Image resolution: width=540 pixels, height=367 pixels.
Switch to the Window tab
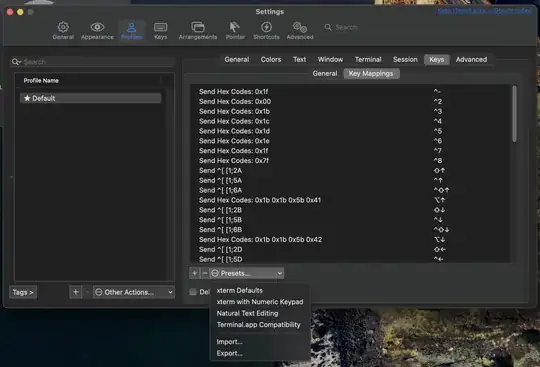point(330,60)
